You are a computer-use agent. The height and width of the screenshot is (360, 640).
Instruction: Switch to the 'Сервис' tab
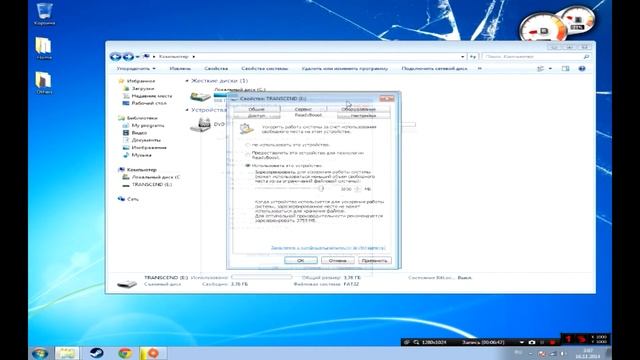303,109
